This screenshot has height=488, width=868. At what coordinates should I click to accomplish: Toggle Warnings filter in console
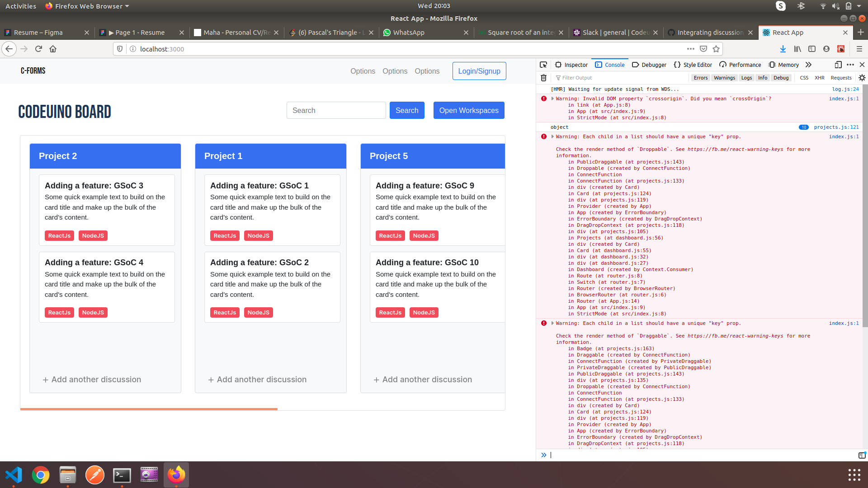click(x=724, y=78)
